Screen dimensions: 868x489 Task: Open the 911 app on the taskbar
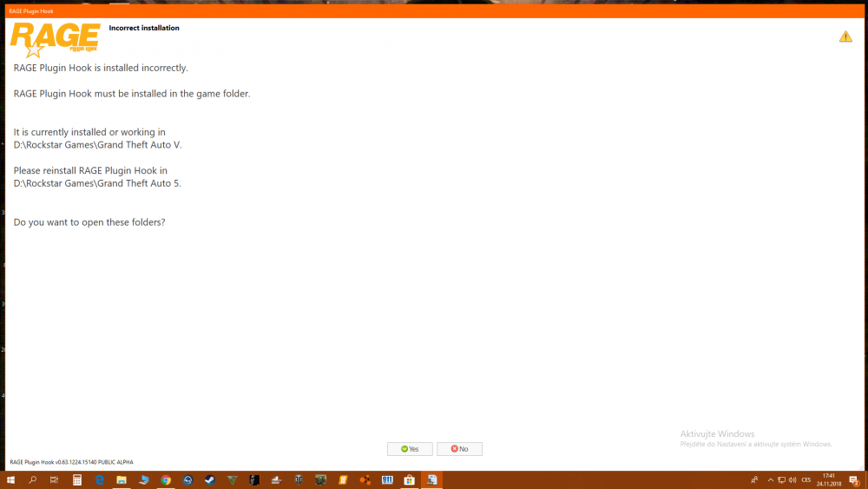387,480
